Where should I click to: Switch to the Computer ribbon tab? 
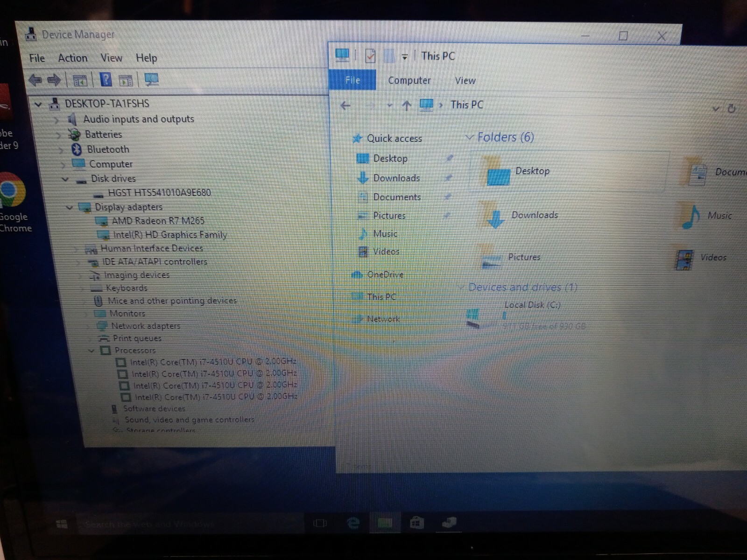(x=409, y=80)
